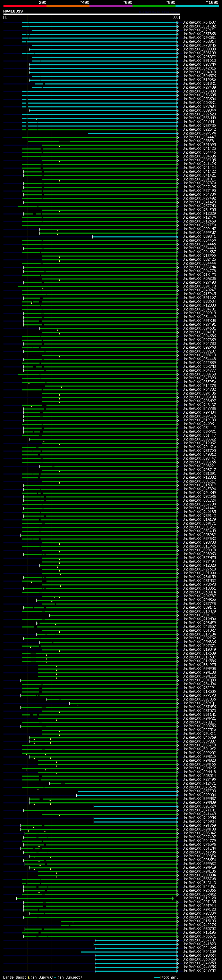
Task: Select the UniRef100_Q6ZF30 label
Action: click(199, 125)
